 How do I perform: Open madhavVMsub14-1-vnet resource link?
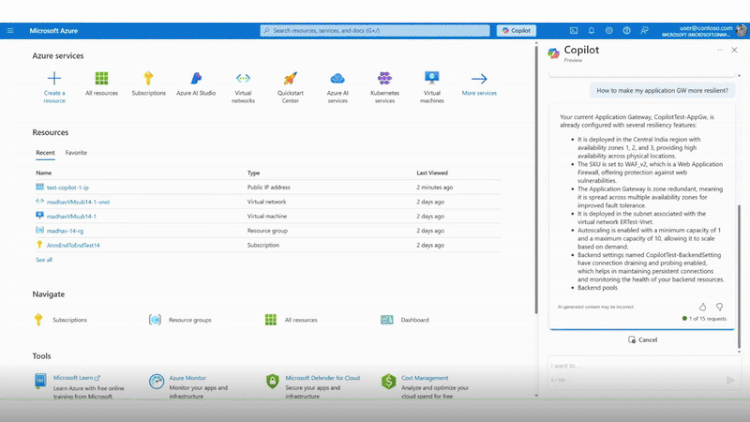click(x=78, y=202)
